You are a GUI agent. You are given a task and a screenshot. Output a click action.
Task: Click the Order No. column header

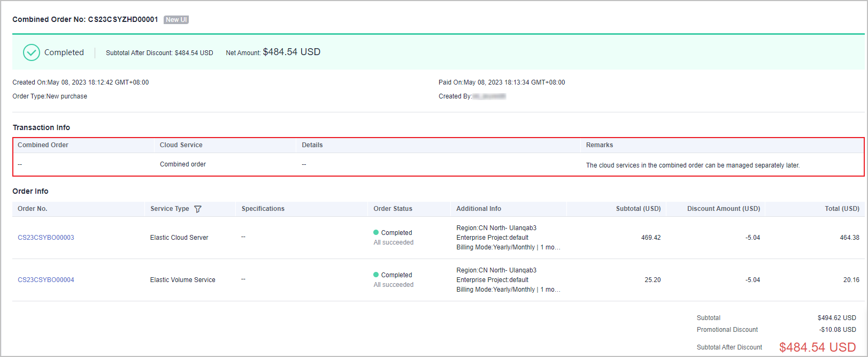33,209
